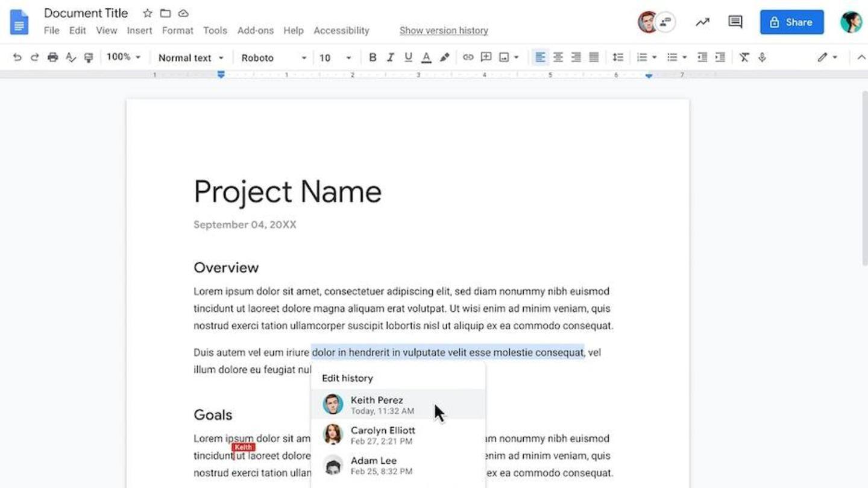Open the Help menu
Viewport: 868px width, 488px height.
tap(294, 30)
